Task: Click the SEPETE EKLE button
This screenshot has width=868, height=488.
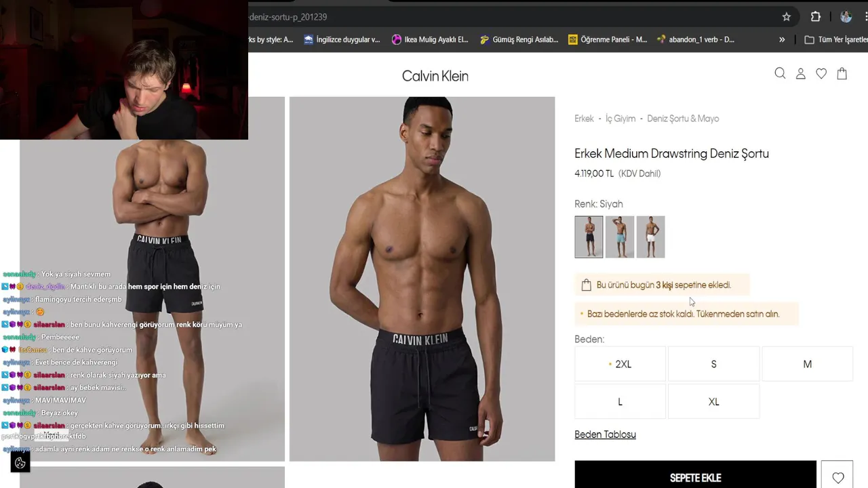Action: tap(695, 478)
